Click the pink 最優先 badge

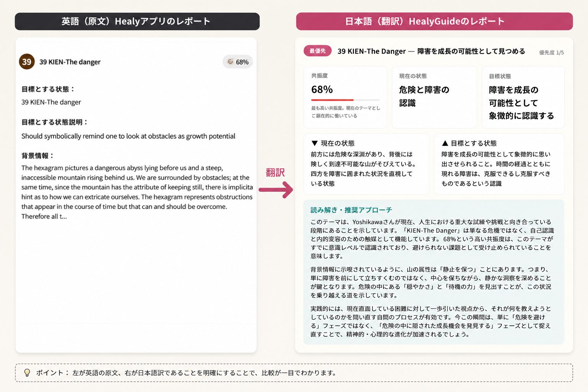pos(317,51)
